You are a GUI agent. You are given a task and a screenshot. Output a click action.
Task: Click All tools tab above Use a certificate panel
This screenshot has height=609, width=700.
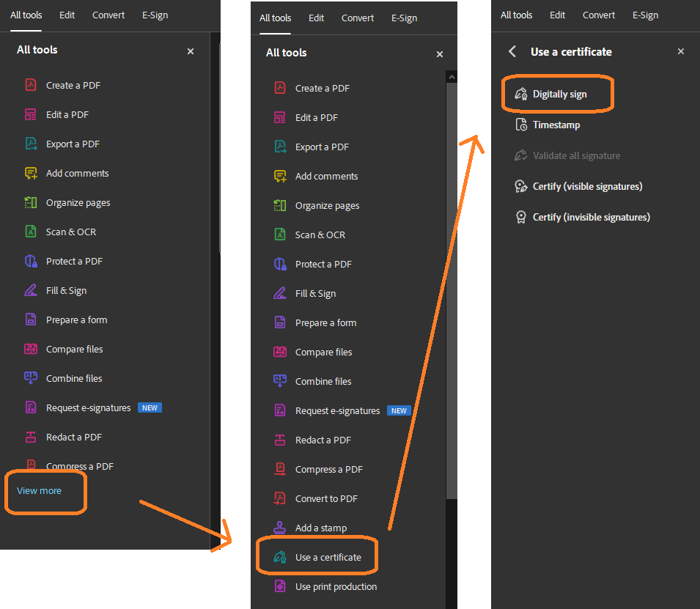coord(516,15)
